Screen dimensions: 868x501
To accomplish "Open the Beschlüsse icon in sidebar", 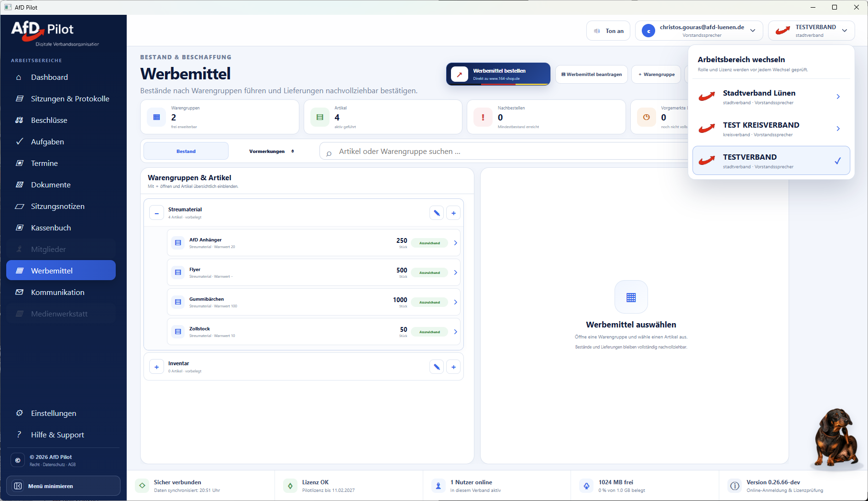I will tap(20, 120).
